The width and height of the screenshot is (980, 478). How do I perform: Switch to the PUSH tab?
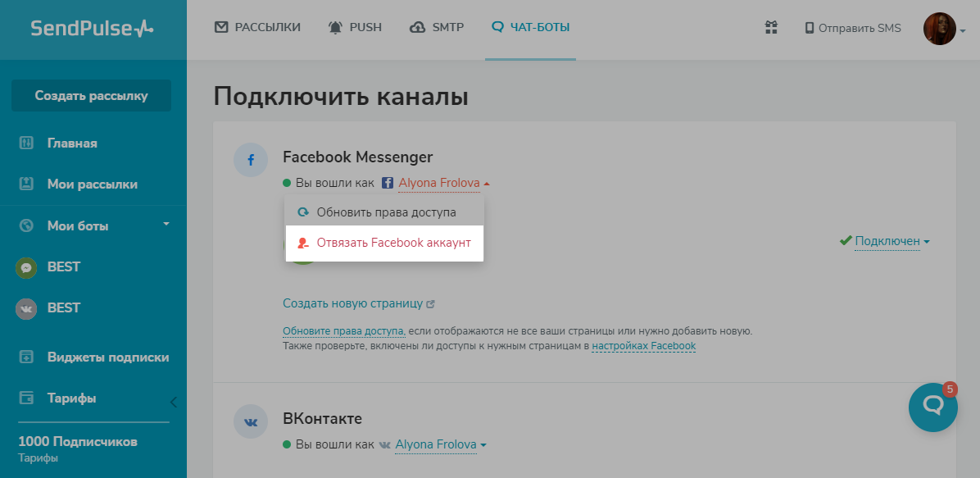355,28
